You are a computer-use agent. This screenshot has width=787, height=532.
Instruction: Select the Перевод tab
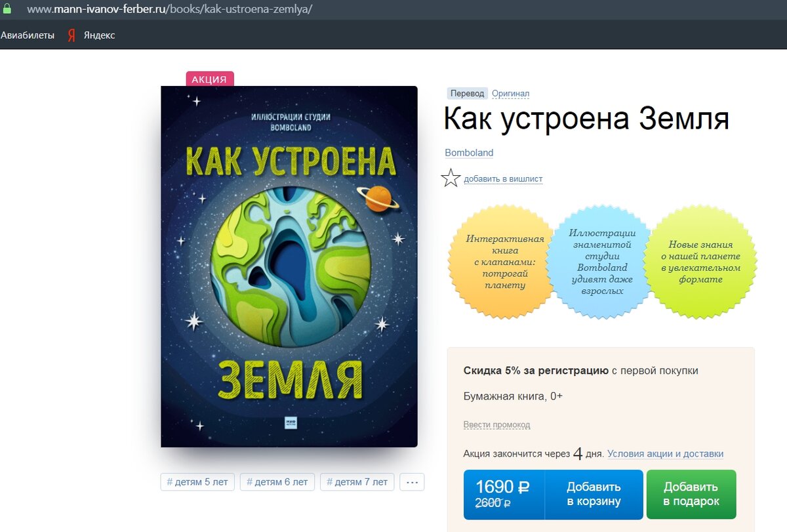point(468,94)
